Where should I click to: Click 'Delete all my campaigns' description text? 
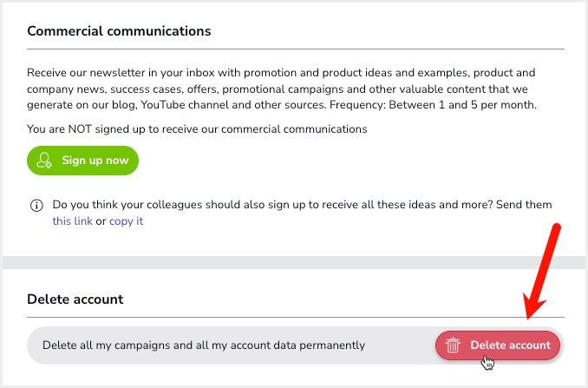tap(204, 345)
